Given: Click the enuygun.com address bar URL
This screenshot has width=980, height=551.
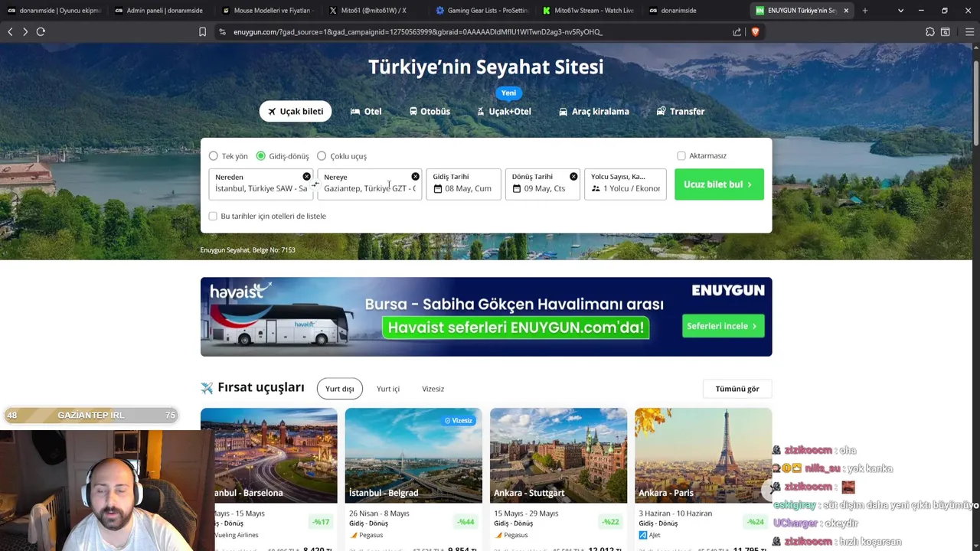Looking at the screenshot, I should (418, 32).
